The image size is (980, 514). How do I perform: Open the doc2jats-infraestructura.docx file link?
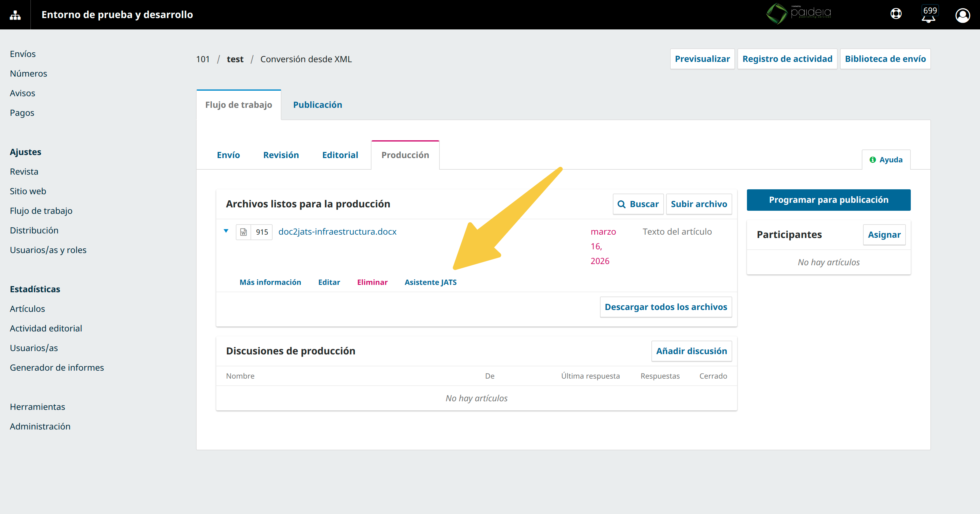(337, 232)
